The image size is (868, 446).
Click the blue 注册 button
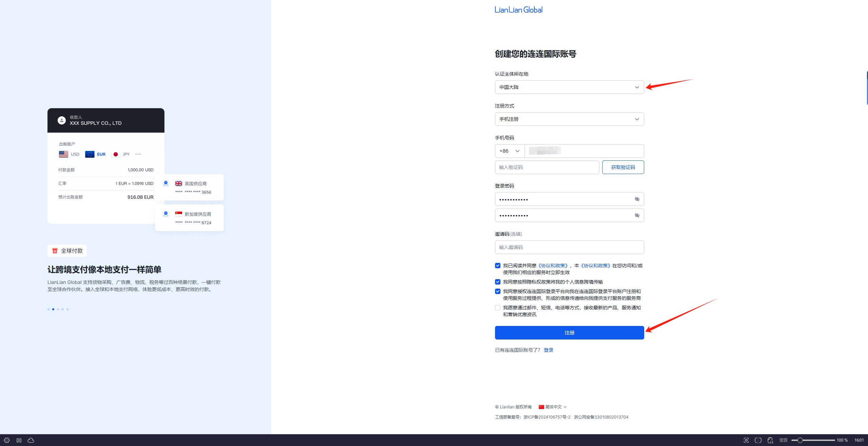(569, 333)
